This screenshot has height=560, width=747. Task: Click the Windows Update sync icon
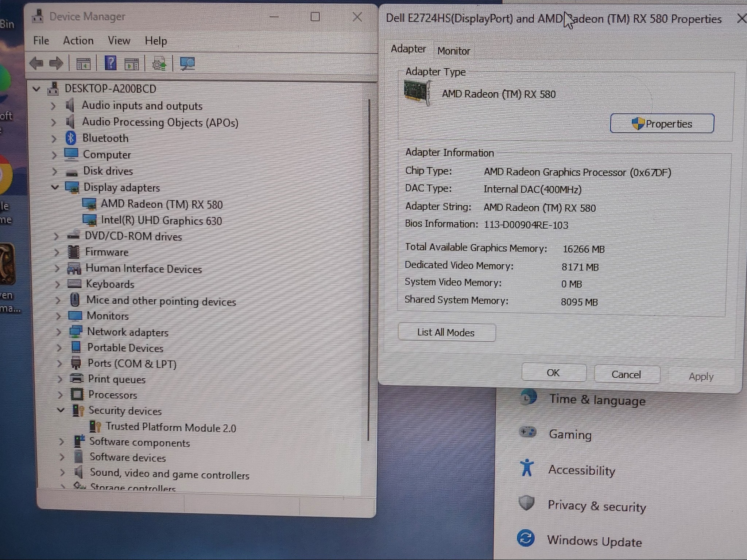526,538
